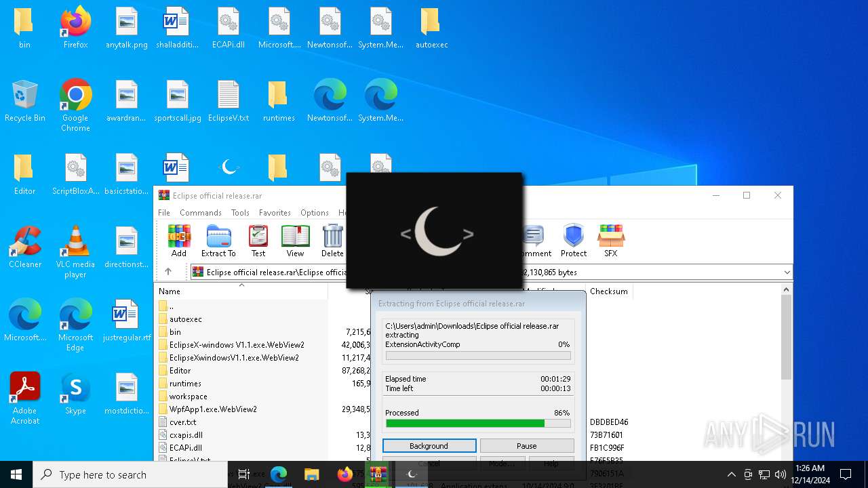Select the Skype desktop icon
868x488 pixels.
coord(75,394)
